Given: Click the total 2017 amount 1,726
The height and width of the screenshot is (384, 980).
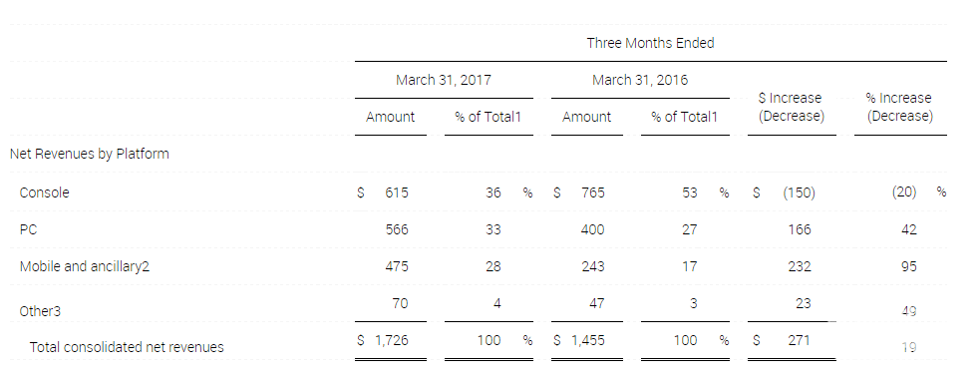Looking at the screenshot, I should pyautogui.click(x=391, y=340).
